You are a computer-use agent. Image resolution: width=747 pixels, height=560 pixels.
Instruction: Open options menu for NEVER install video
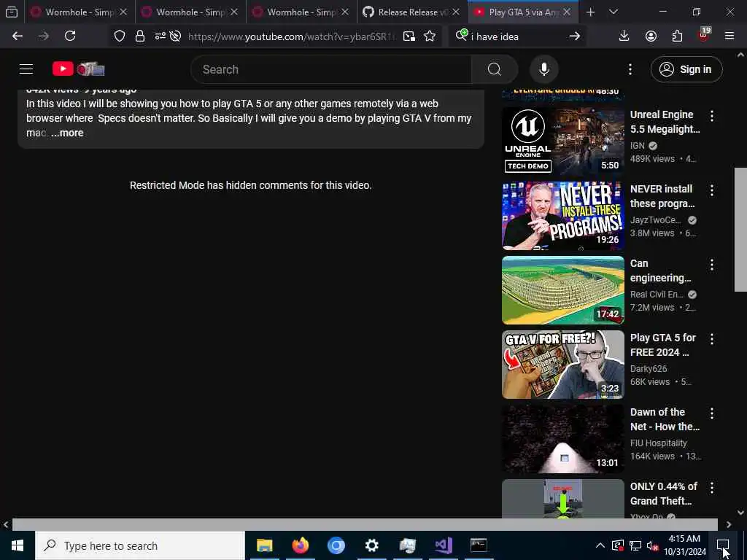click(x=712, y=190)
